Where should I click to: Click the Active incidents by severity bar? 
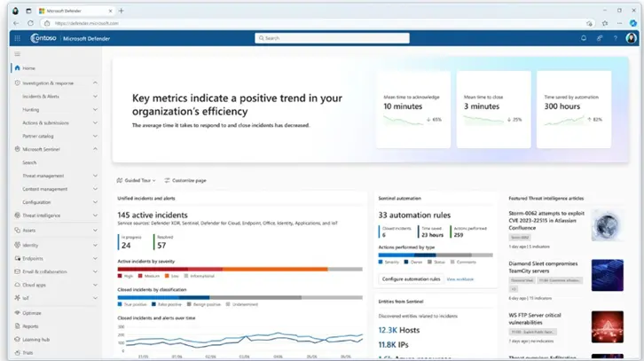click(240, 269)
